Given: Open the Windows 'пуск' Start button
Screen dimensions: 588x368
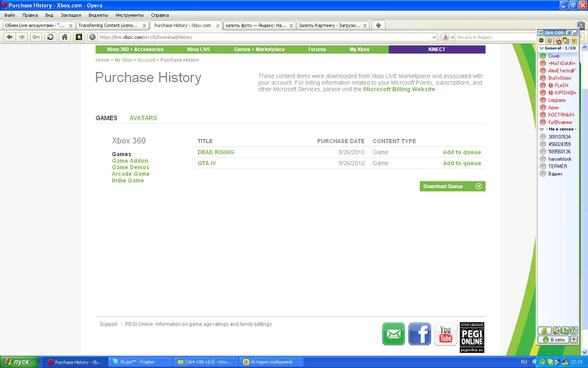Looking at the screenshot, I should [20, 362].
